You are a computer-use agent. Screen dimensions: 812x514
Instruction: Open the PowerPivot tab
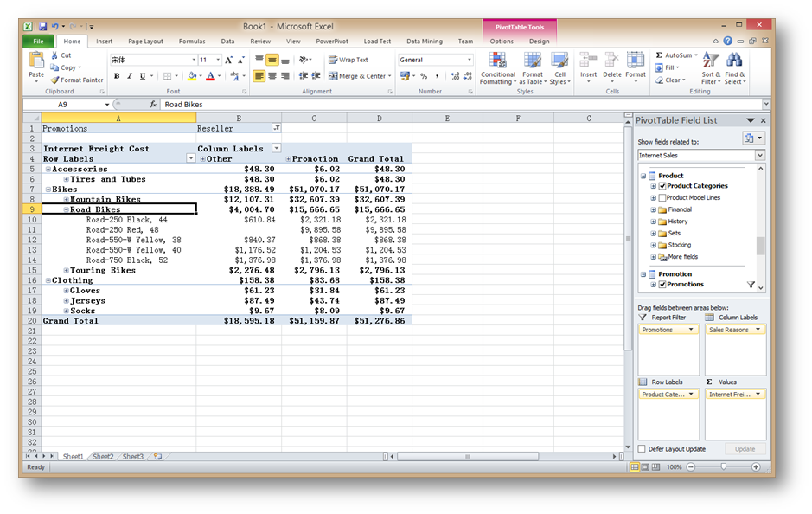332,41
